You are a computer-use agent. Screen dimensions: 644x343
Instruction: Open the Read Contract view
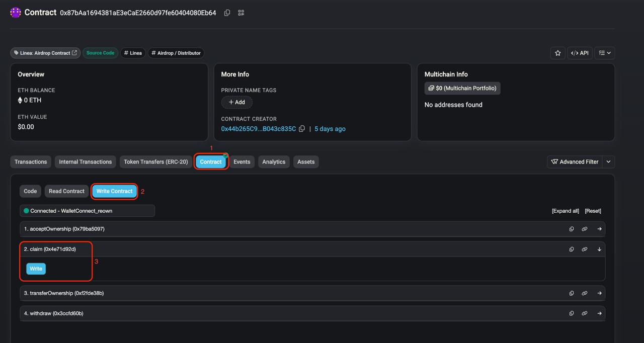pos(66,191)
